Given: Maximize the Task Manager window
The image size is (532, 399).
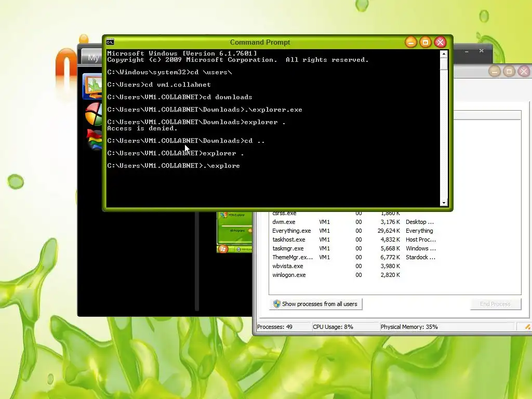Looking at the screenshot, I should click(x=509, y=72).
